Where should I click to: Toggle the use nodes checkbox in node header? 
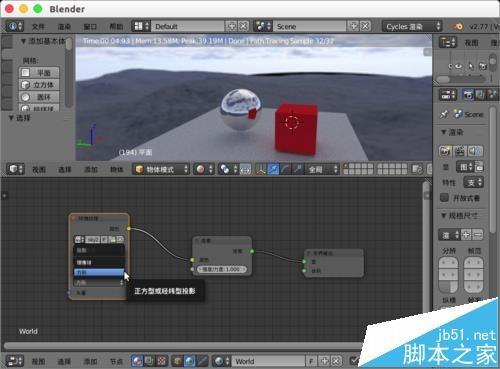354,360
